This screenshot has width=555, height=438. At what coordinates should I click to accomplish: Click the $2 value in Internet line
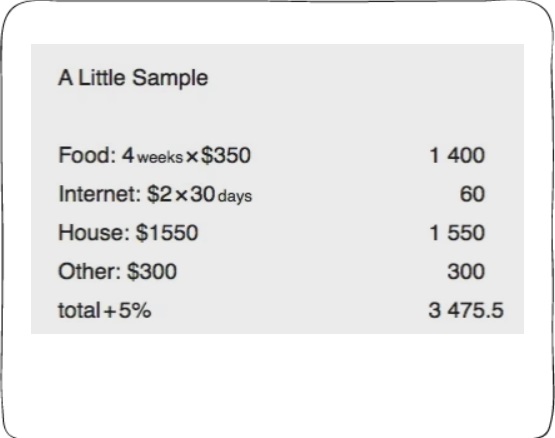[x=160, y=194]
